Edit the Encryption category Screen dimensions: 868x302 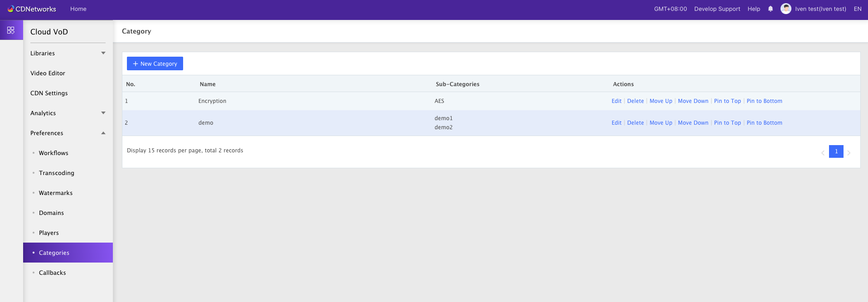click(x=616, y=101)
